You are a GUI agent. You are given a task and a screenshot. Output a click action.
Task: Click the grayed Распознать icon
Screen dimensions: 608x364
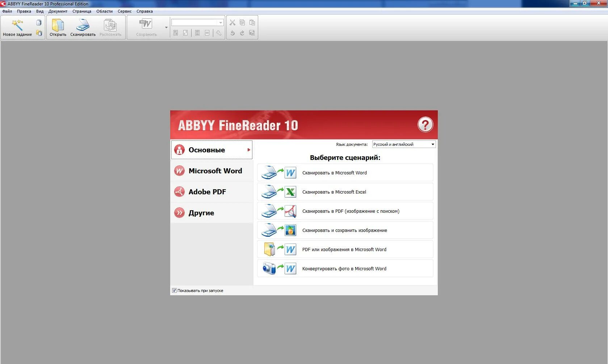[110, 25]
